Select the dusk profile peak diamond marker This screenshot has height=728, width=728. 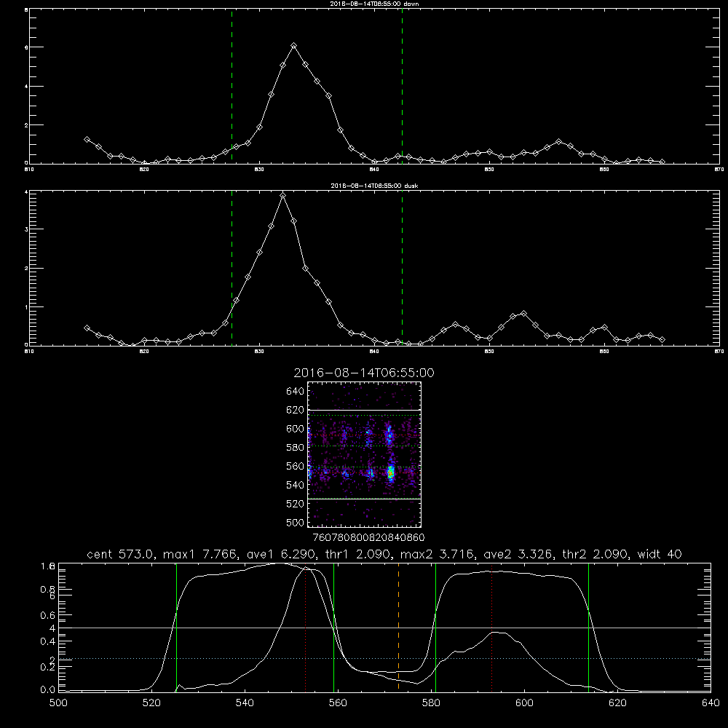282,195
